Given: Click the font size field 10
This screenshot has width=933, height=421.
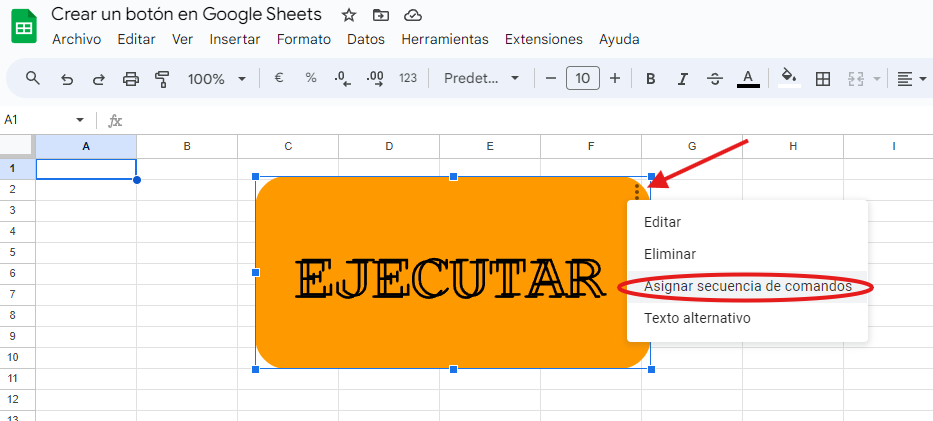Looking at the screenshot, I should [x=583, y=78].
